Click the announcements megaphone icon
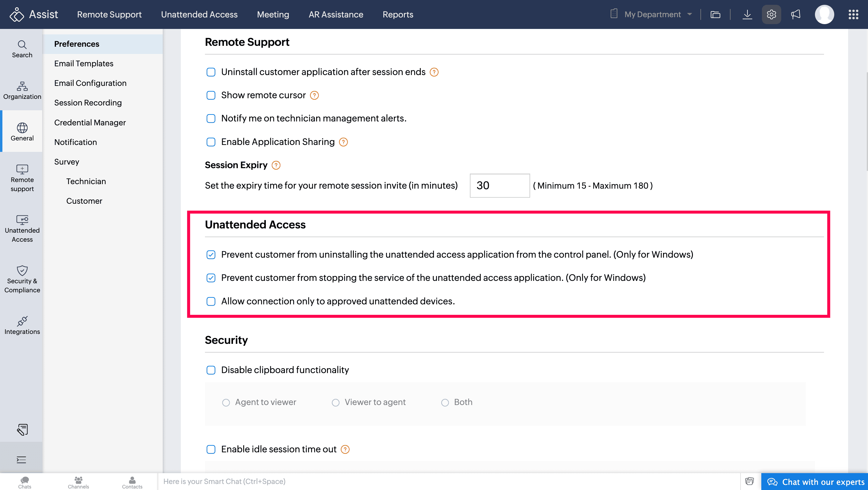The width and height of the screenshot is (868, 490). click(796, 14)
